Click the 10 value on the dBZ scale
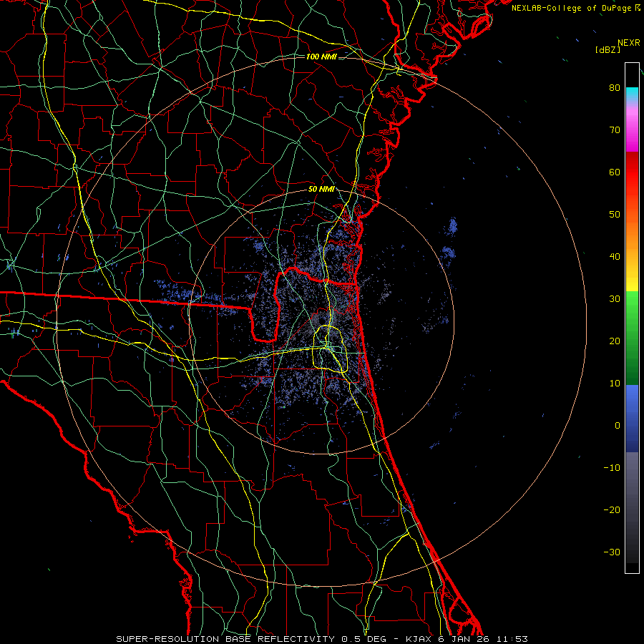This screenshot has height=644, width=644. click(x=615, y=384)
